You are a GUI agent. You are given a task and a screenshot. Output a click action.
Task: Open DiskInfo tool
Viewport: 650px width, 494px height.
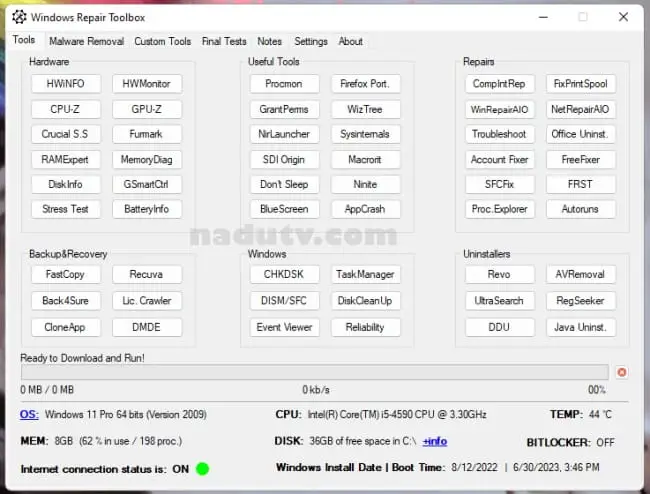point(65,184)
